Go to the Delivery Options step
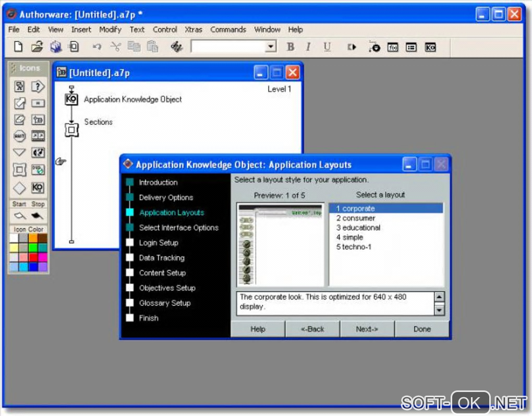 (x=166, y=197)
